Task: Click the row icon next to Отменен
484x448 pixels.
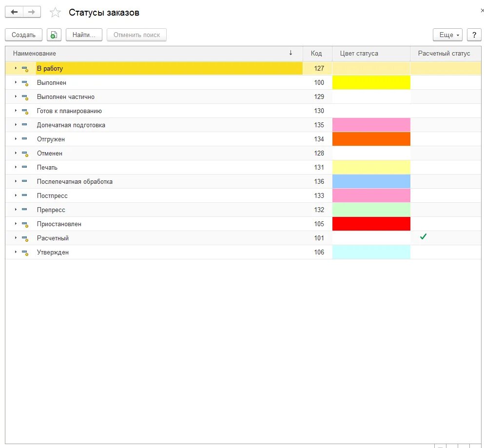Action: click(x=25, y=154)
